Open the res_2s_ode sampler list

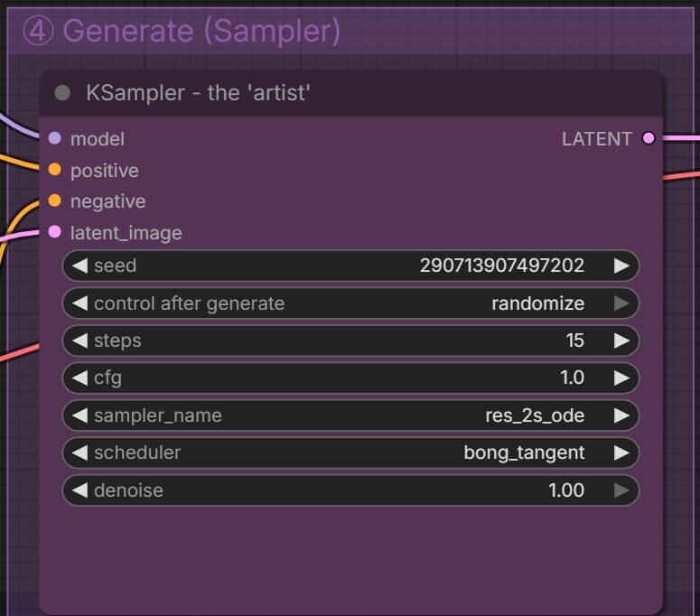coord(535,415)
